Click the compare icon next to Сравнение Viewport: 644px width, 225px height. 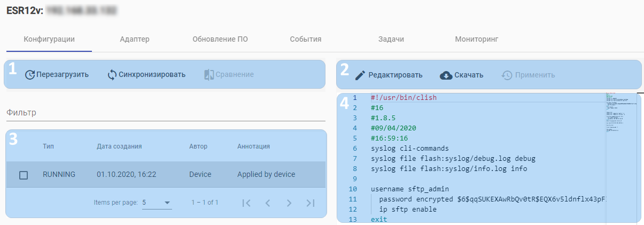pyautogui.click(x=209, y=75)
